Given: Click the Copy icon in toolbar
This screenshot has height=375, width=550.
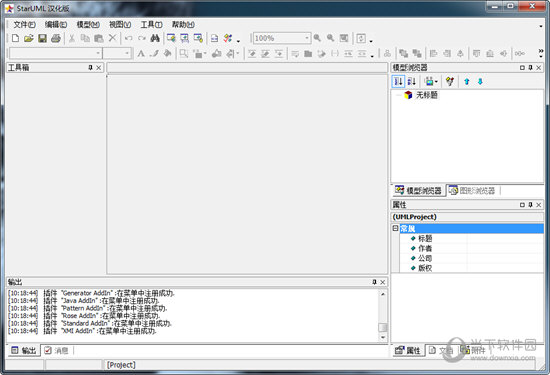Looking at the screenshot, I should click(85, 38).
